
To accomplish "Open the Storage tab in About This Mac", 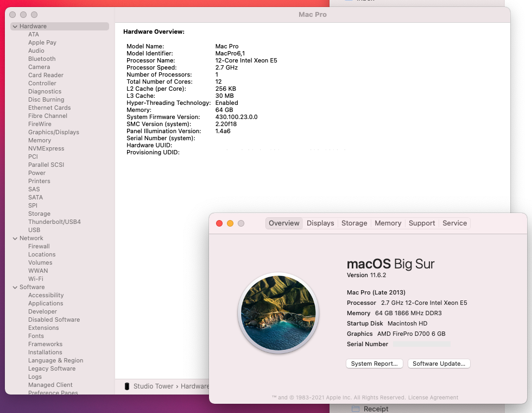I will click(354, 223).
